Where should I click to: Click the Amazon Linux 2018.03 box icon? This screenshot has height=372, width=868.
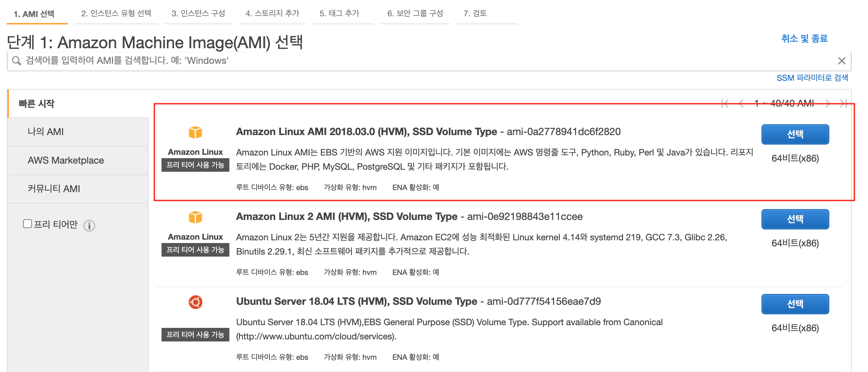click(195, 132)
